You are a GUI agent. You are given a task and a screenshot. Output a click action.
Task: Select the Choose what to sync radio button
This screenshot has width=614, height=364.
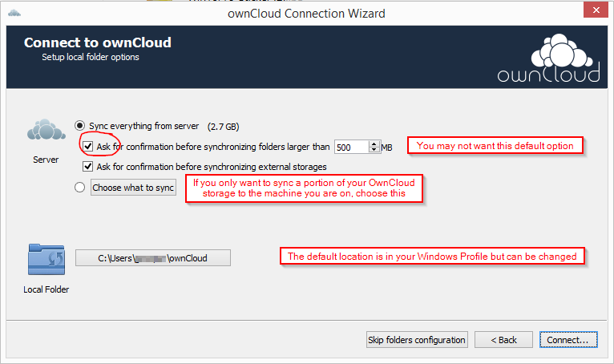(80, 188)
